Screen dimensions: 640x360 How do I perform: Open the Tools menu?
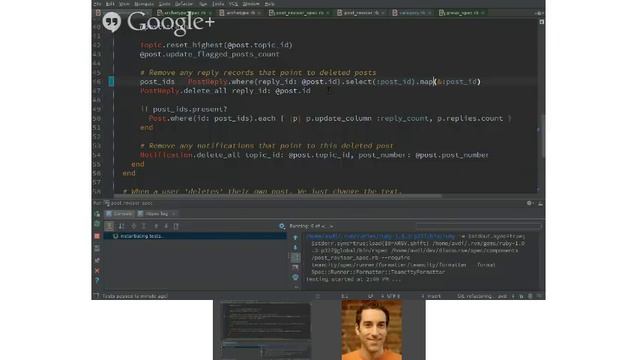coord(218,4)
